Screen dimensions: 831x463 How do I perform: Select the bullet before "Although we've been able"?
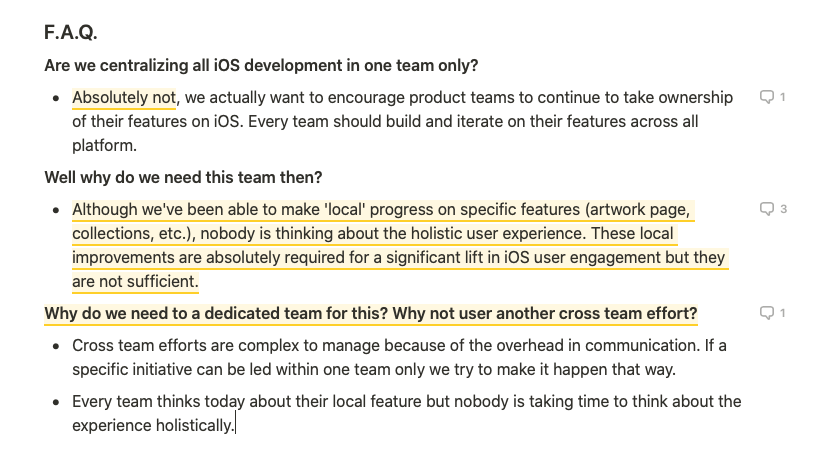(56, 210)
